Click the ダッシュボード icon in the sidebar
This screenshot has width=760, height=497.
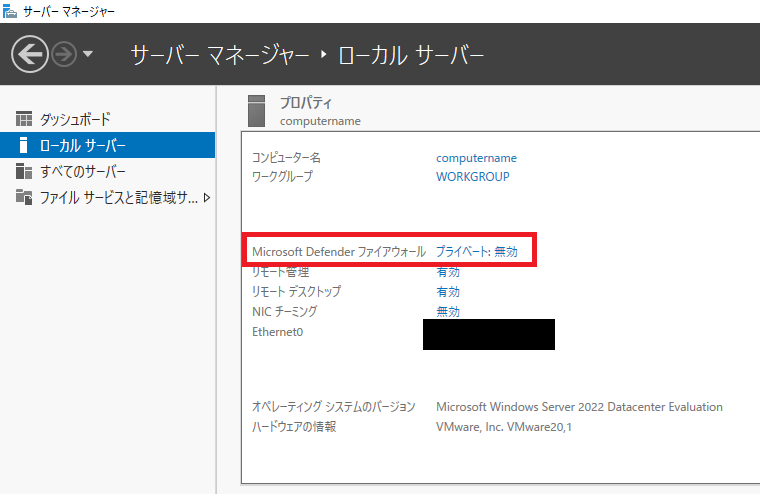pyautogui.click(x=24, y=119)
